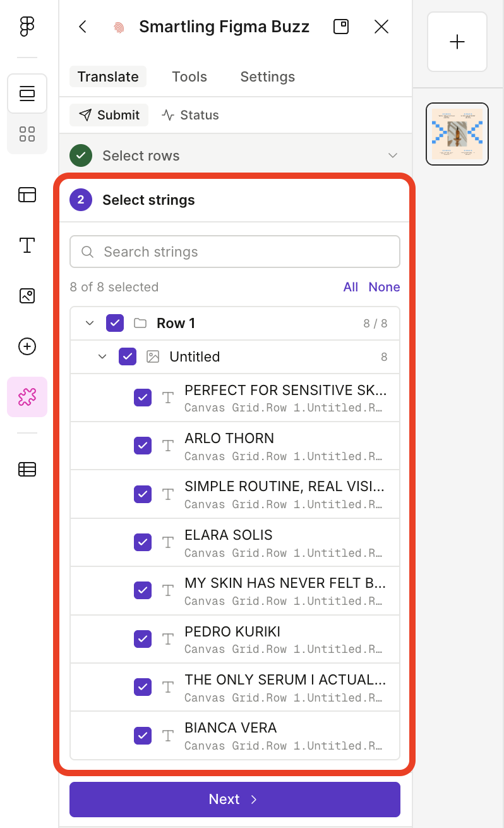Click the Untitled asset label
Viewport: 504px width, 828px height.
click(195, 356)
